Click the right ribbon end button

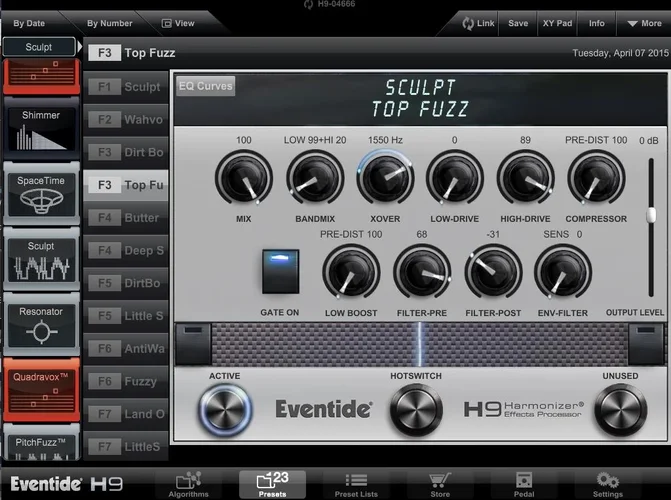tap(646, 345)
